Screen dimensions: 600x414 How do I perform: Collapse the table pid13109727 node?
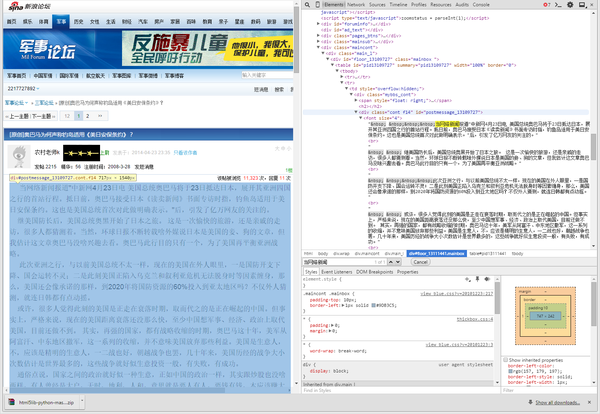[x=333, y=65]
